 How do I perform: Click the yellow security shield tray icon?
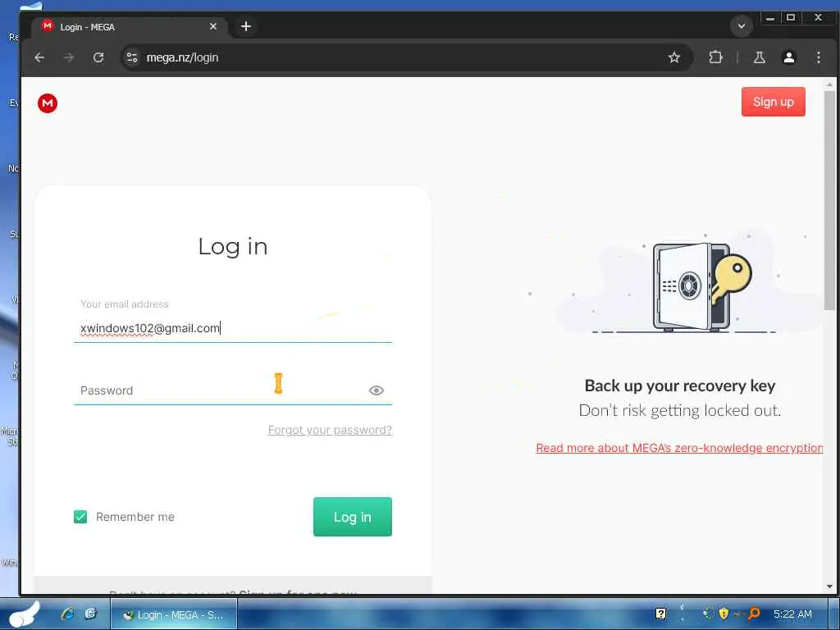(x=724, y=614)
